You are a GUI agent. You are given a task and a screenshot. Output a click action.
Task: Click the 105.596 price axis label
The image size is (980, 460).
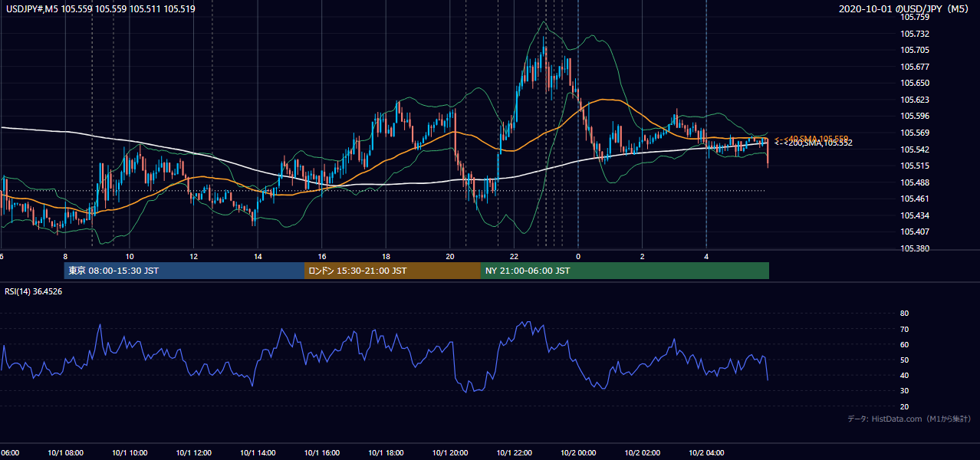tap(916, 117)
